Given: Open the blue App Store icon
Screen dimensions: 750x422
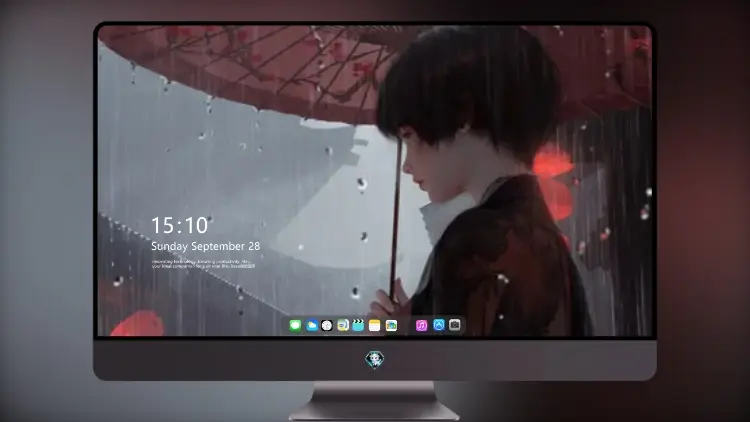Looking at the screenshot, I should [439, 325].
